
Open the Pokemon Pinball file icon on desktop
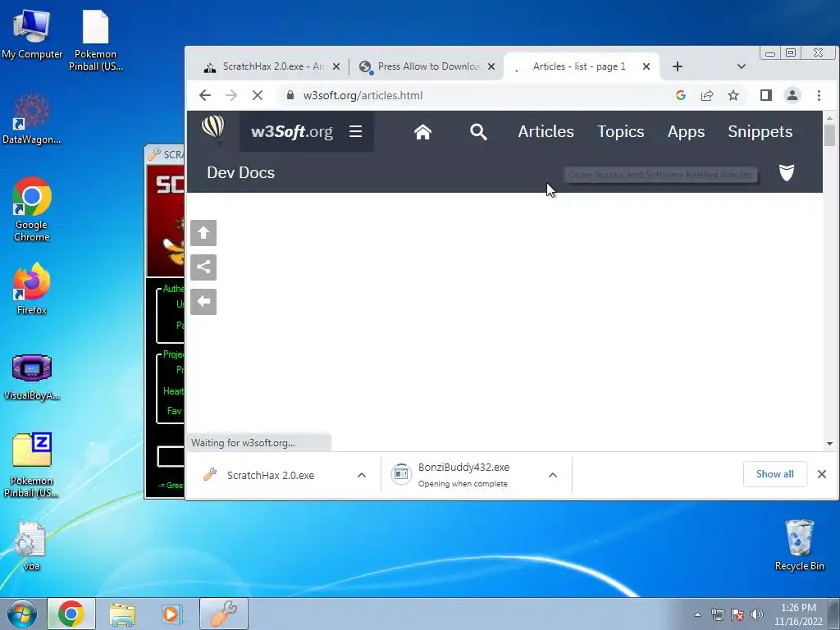tap(95, 40)
